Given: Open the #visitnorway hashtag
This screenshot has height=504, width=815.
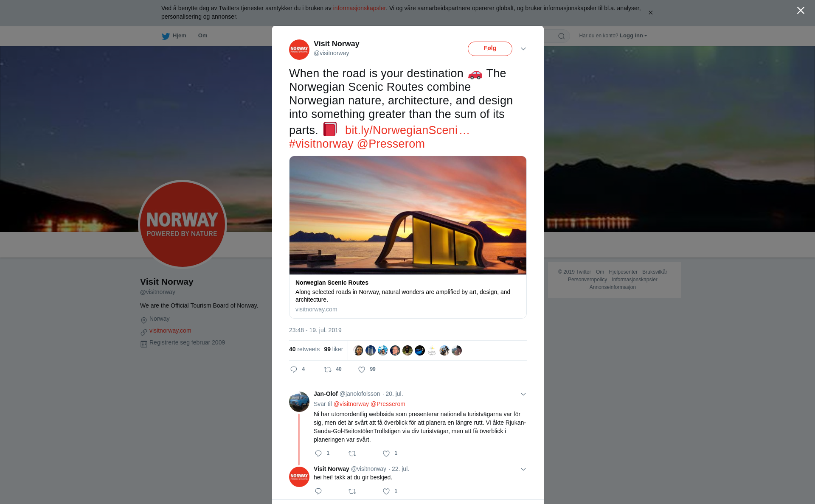Looking at the screenshot, I should 321,144.
